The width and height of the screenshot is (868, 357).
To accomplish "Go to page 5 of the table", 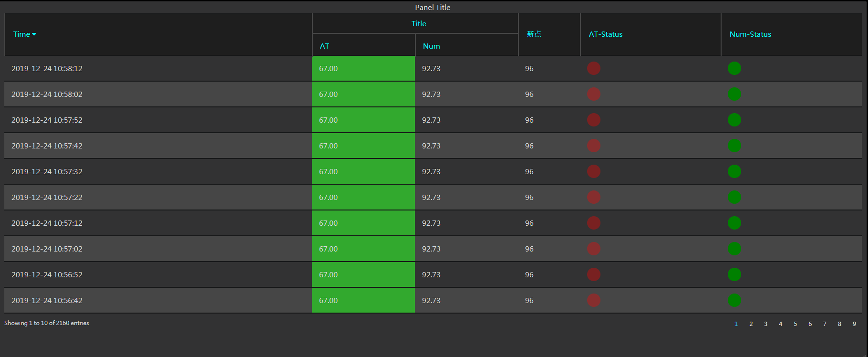I will 795,324.
